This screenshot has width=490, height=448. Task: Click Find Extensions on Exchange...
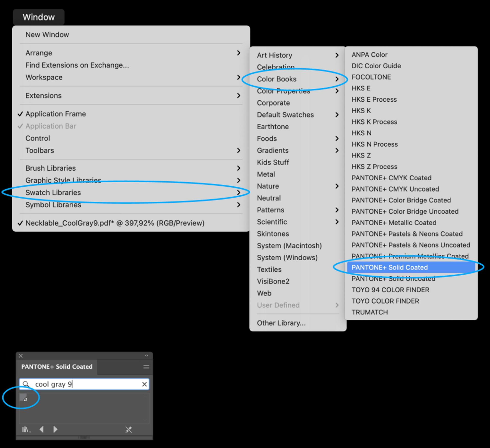pos(77,65)
